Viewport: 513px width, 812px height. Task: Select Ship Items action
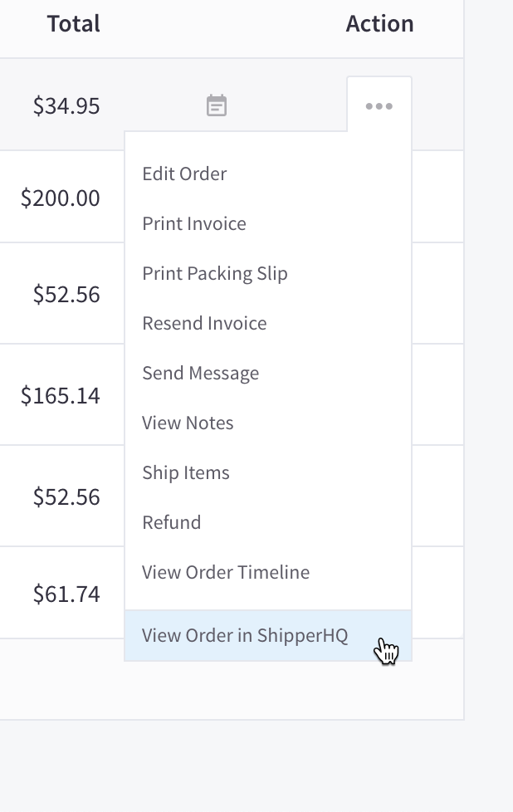(x=186, y=472)
